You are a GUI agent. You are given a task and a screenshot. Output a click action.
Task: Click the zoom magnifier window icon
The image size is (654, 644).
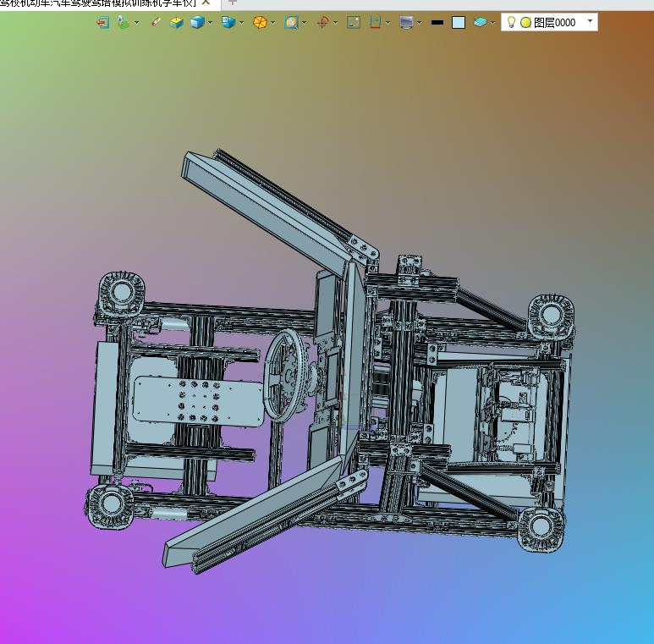pyautogui.click(x=291, y=22)
